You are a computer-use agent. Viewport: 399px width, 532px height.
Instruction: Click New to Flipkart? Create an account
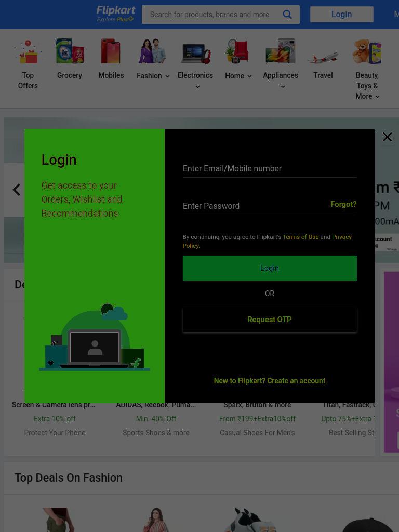pyautogui.click(x=270, y=381)
